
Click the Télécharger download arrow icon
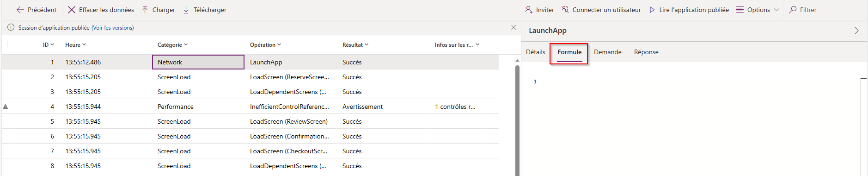click(x=186, y=10)
